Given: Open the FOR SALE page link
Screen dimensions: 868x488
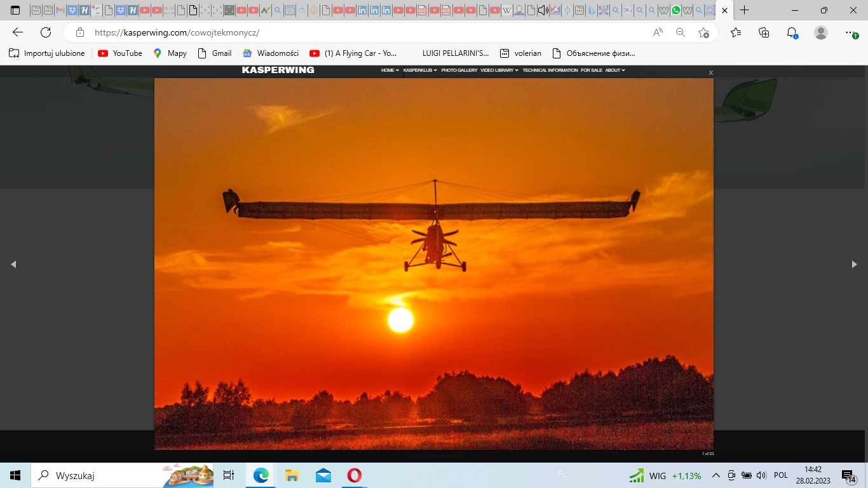Looking at the screenshot, I should (591, 71).
